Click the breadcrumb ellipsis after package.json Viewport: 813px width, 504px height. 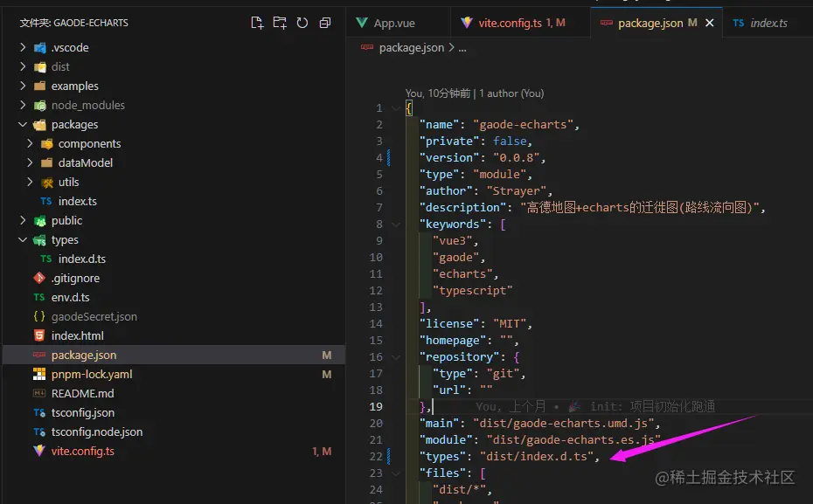tap(462, 48)
